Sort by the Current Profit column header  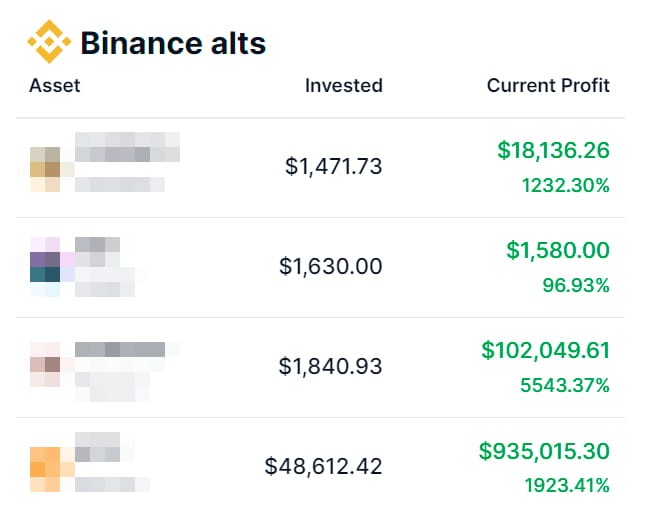coord(548,85)
